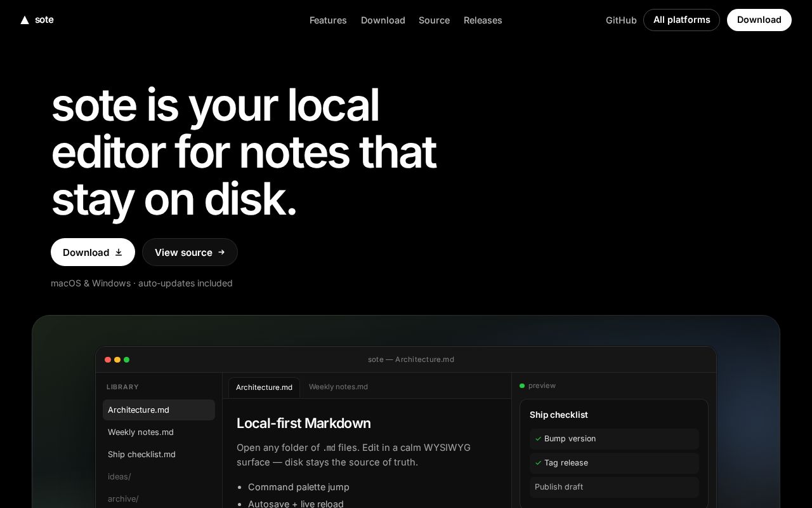Click the green maximize dot in mock window
This screenshot has width=812, height=508.
(x=127, y=359)
